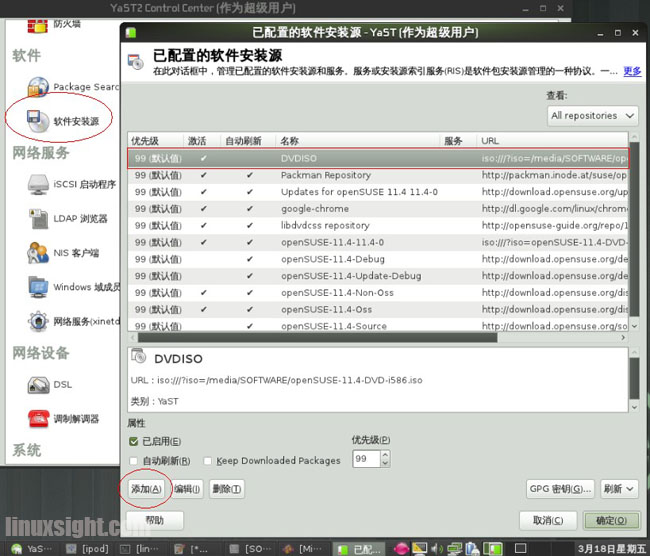Open the All repositories view dropdown
Screen dimensions: 650x556
pos(592,115)
